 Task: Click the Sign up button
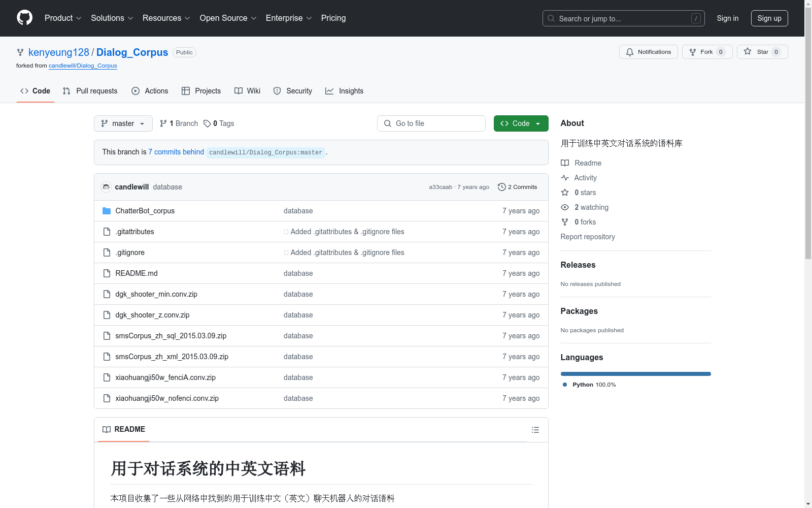coord(769,18)
